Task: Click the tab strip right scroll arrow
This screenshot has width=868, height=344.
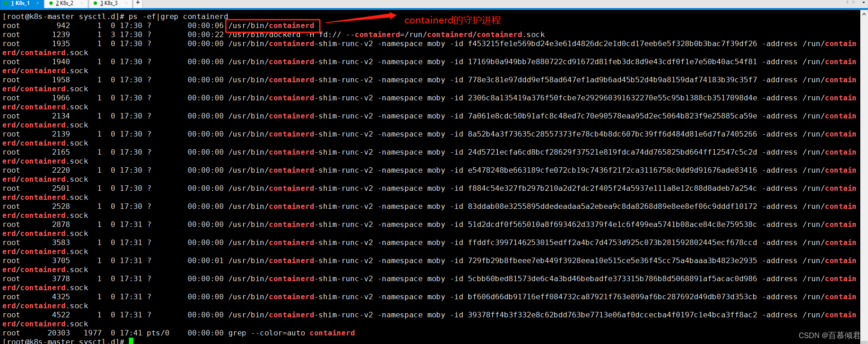Action: point(853,3)
